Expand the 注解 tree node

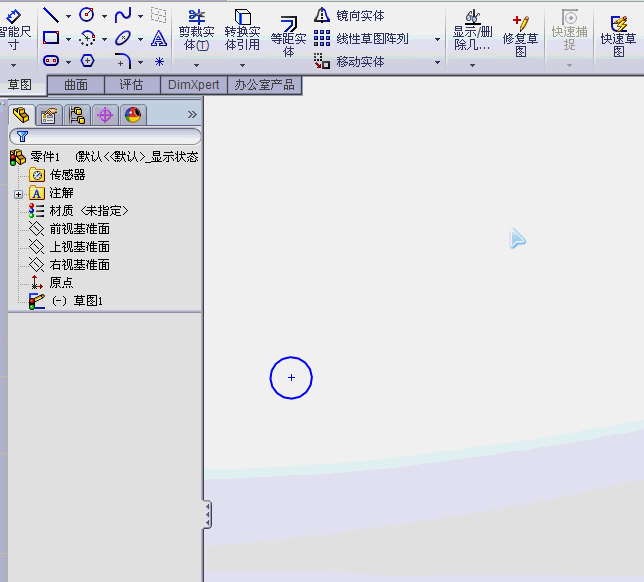pyautogui.click(x=18, y=194)
